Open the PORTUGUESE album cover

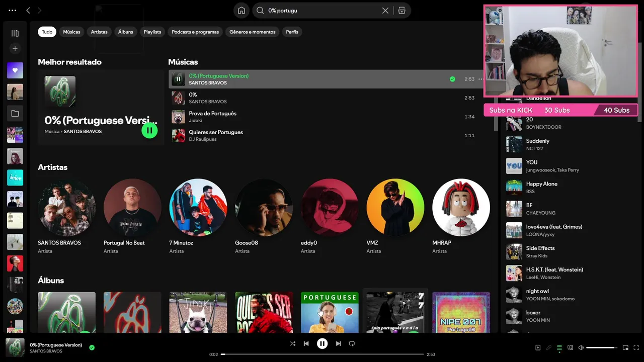tap(330, 312)
